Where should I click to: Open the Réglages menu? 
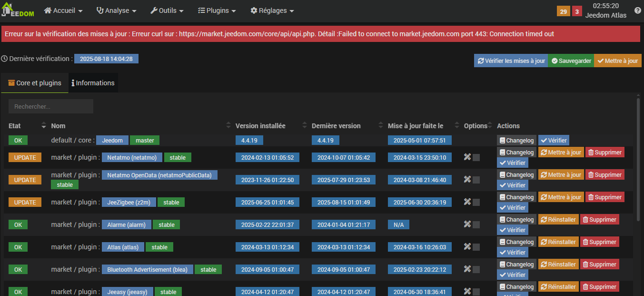[272, 10]
